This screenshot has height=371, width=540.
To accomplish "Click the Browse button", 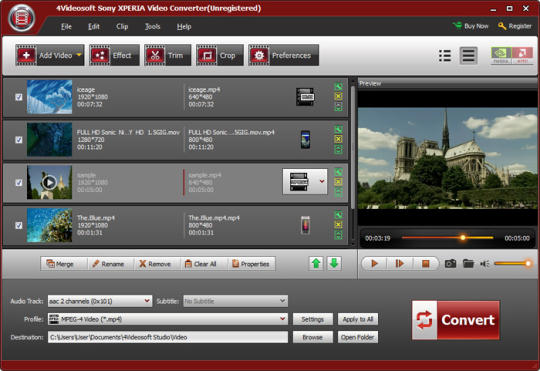I will [x=313, y=337].
